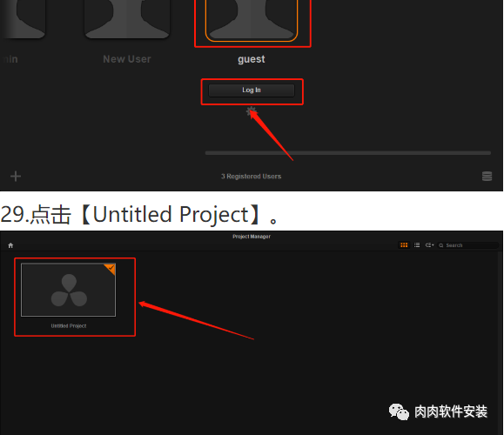The height and width of the screenshot is (435, 504).
Task: Switch to list view in Project Manager
Action: click(x=417, y=245)
